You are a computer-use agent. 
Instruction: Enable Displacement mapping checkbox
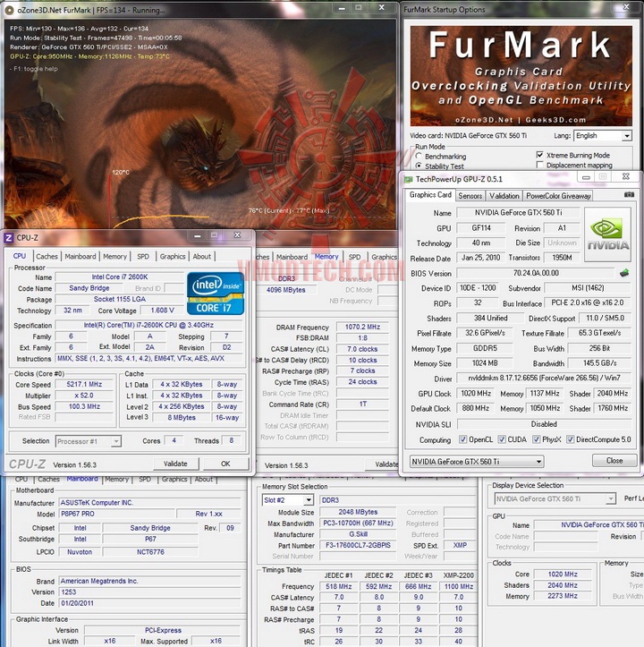pyautogui.click(x=539, y=165)
